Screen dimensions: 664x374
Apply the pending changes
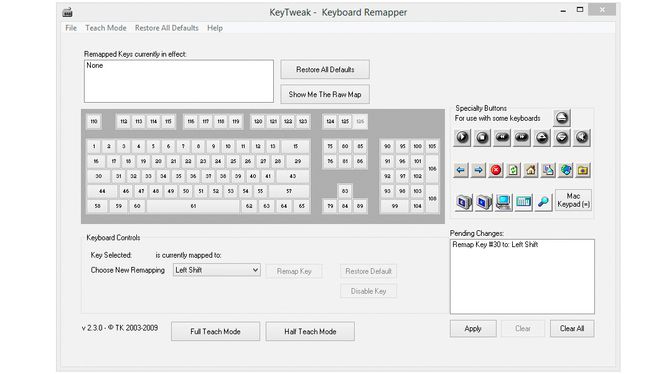pyautogui.click(x=473, y=329)
